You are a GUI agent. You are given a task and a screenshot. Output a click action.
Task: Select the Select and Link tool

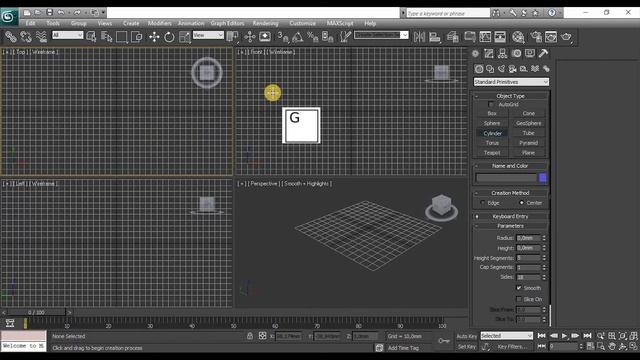11,37
